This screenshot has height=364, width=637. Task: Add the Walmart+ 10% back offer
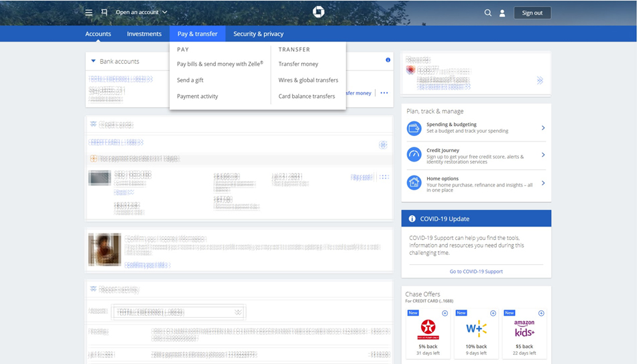493,313
